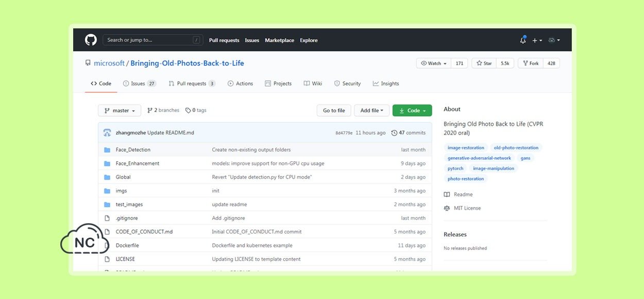Viewport: 644px width, 299px height.
Task: Open the 'Dockerfile and kubernetes example' commit
Action: 252,245
